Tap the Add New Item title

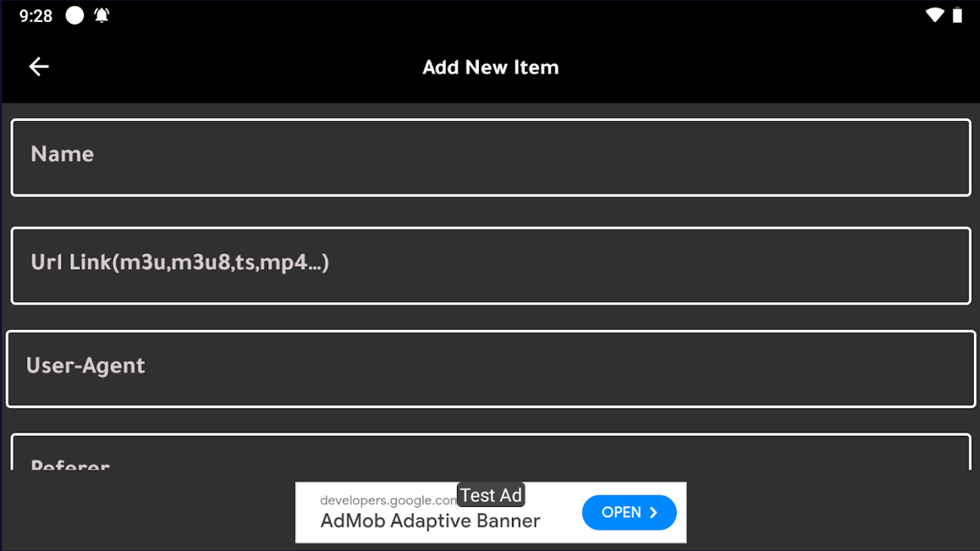[490, 67]
